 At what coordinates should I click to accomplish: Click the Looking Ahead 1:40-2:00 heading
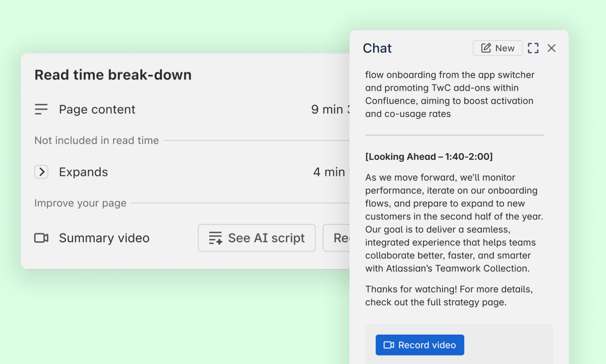pos(429,156)
